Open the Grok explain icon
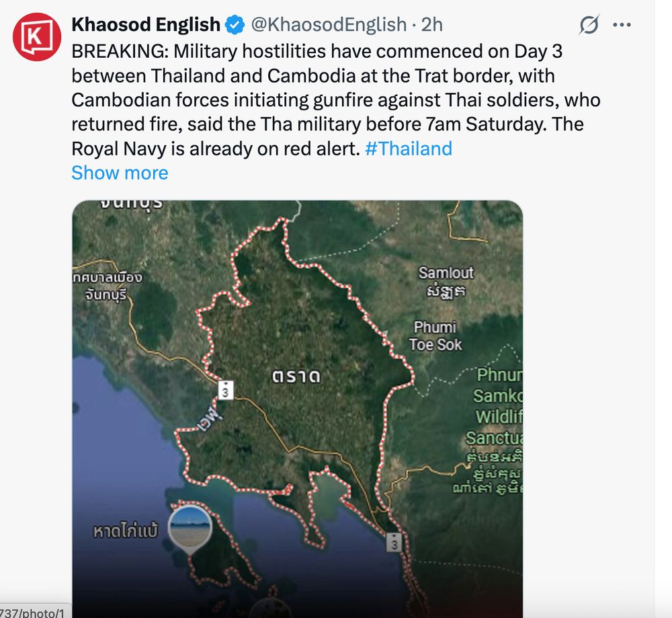Viewport: 672px width, 618px height. (x=589, y=24)
